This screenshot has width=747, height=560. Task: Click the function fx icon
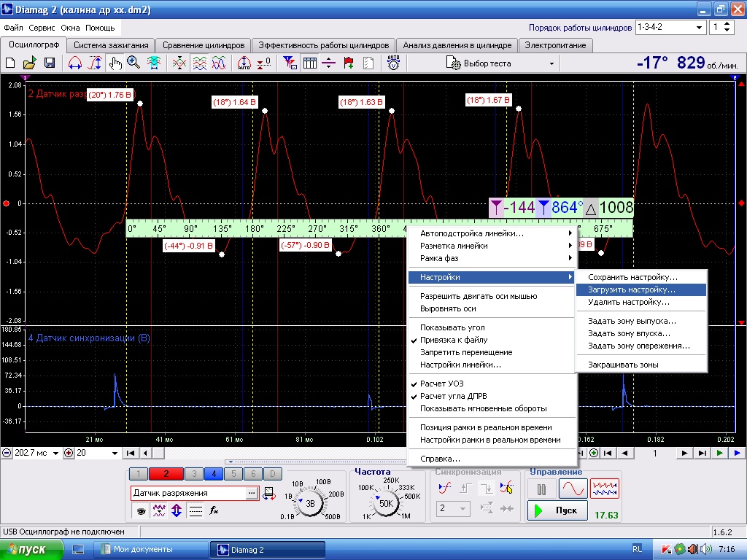tap(214, 511)
